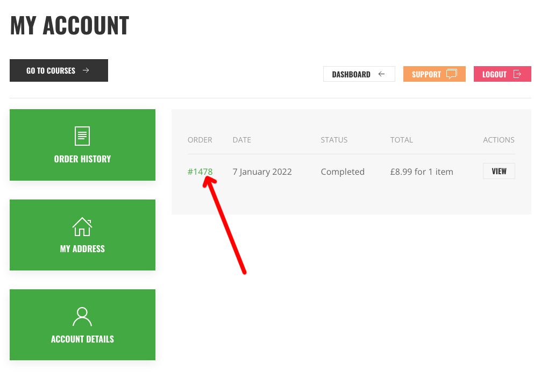Click the TOTAL column header
548x392 pixels.
pyautogui.click(x=402, y=140)
